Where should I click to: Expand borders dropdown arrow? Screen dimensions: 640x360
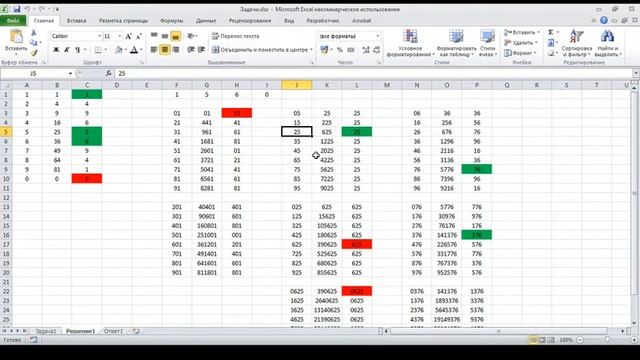coord(106,50)
